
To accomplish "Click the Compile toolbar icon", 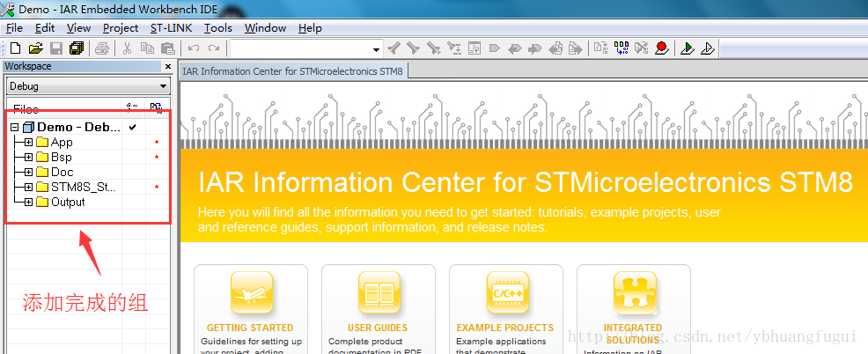I will [x=600, y=48].
